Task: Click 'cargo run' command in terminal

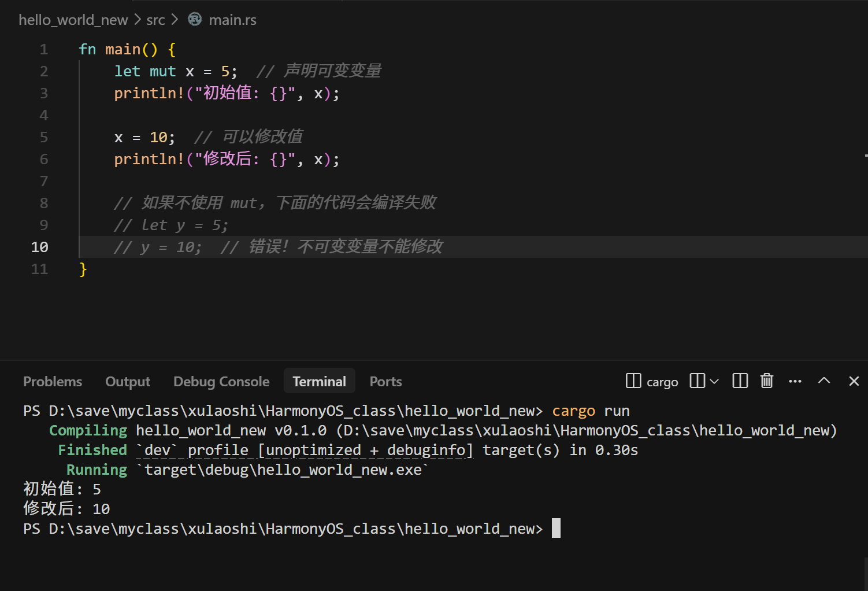Action: [591, 411]
